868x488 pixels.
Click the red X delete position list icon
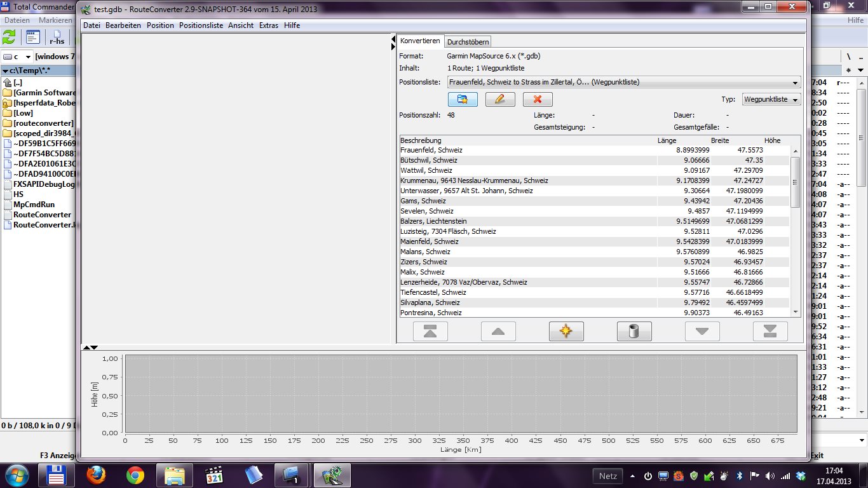click(538, 99)
